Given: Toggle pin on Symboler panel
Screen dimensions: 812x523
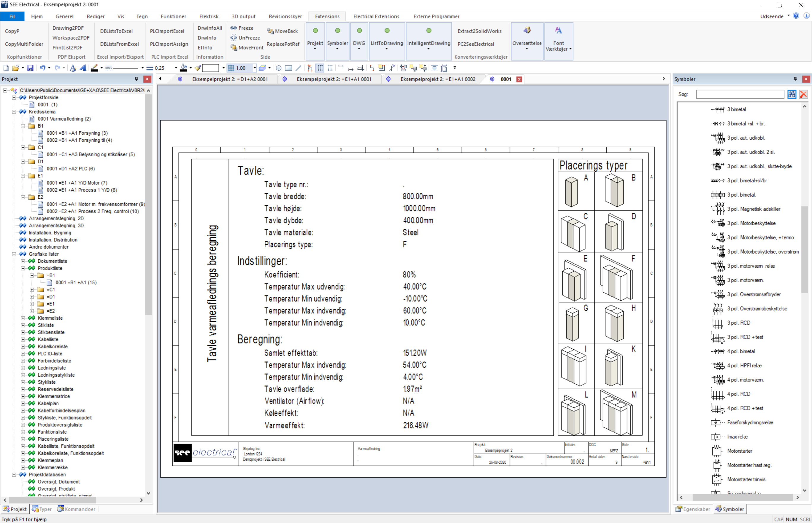Looking at the screenshot, I should pos(795,79).
